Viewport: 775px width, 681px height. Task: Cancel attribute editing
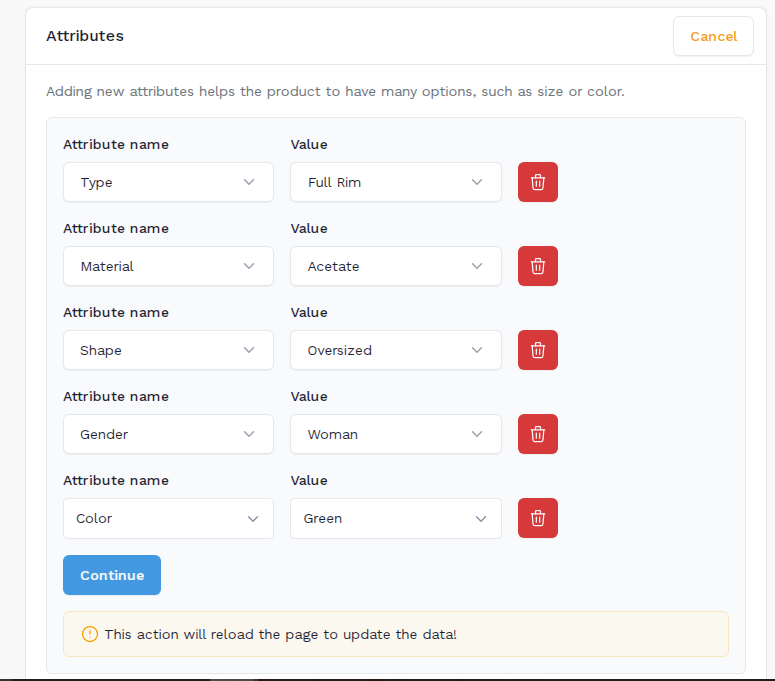(x=713, y=36)
